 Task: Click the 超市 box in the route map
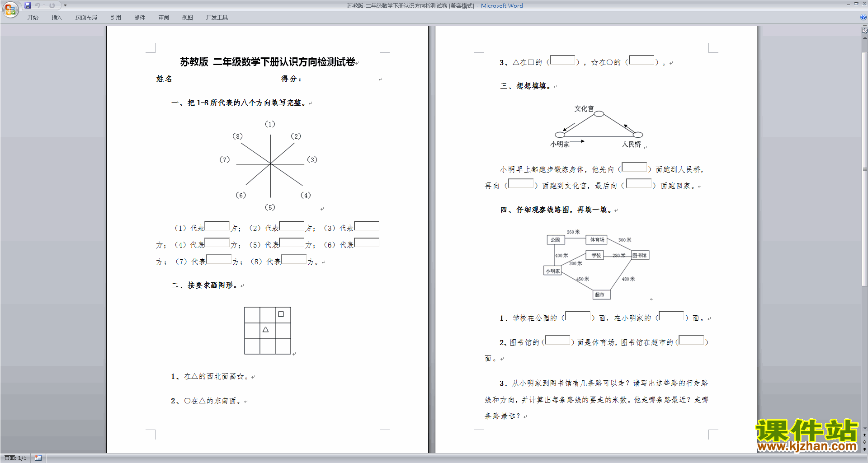[601, 295]
